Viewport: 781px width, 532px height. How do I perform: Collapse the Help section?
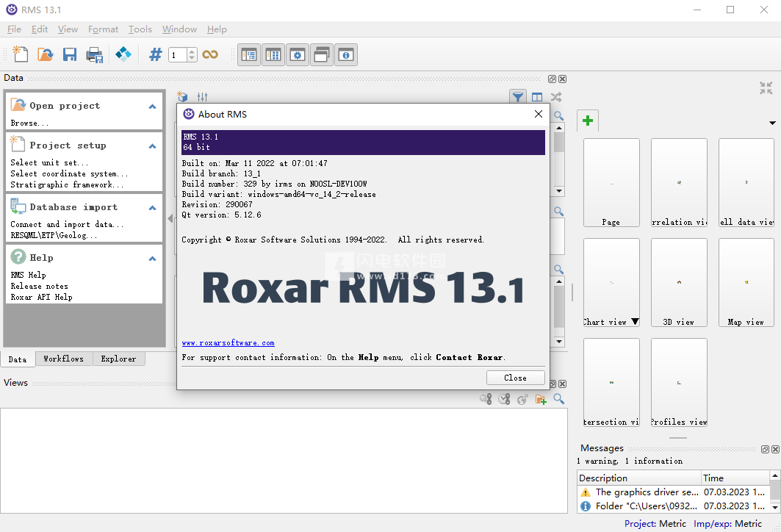pyautogui.click(x=152, y=259)
